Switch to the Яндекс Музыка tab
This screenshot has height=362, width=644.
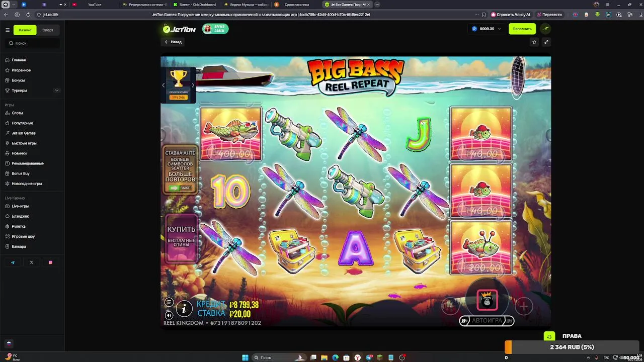click(246, 5)
